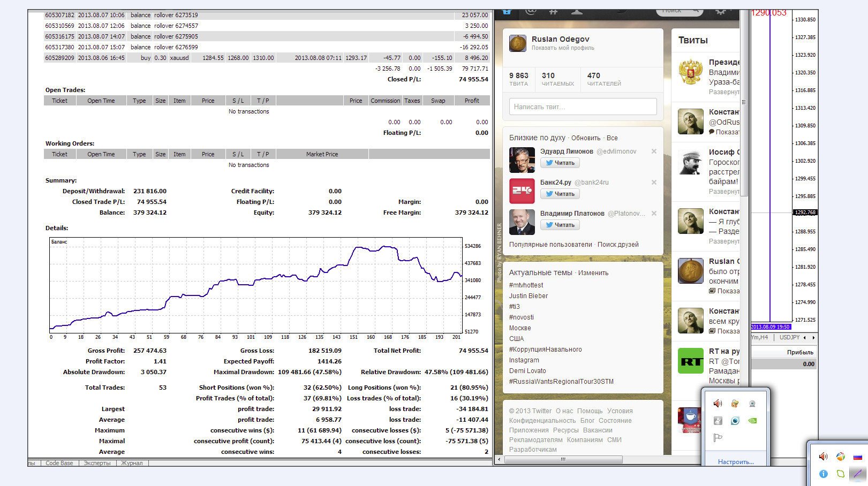Image resolution: width=868 pixels, height=486 pixels.
Task: Follow Владимир Платонов with the Читать button
Action: click(560, 225)
